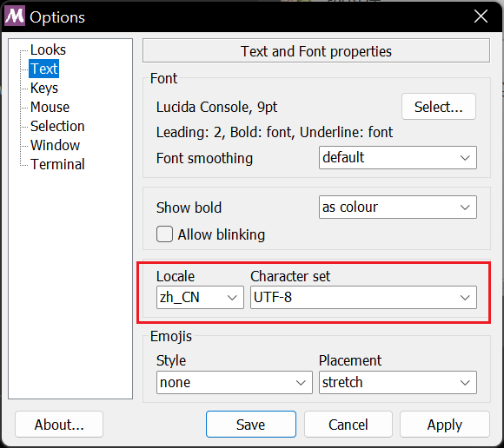
Task: Click the Save button
Action: [x=251, y=425]
